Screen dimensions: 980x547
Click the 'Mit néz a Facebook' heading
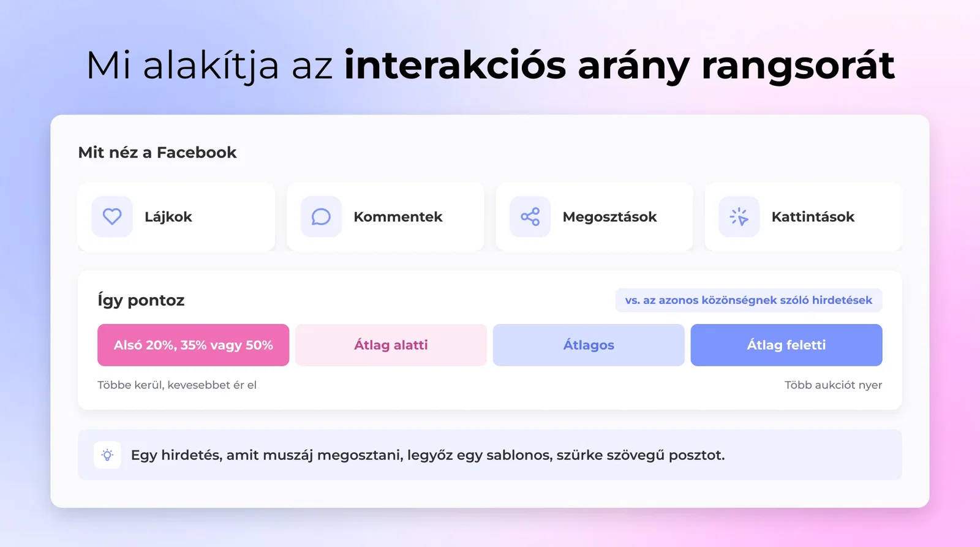pos(157,153)
